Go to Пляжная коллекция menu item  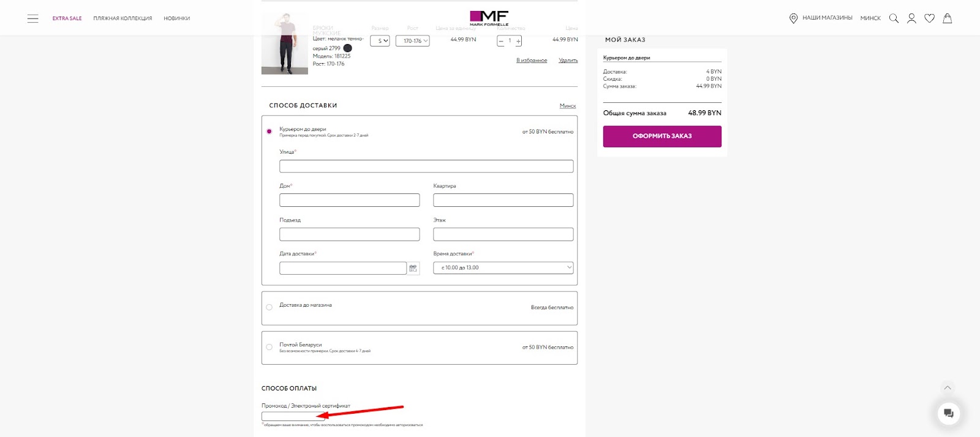[x=123, y=18]
